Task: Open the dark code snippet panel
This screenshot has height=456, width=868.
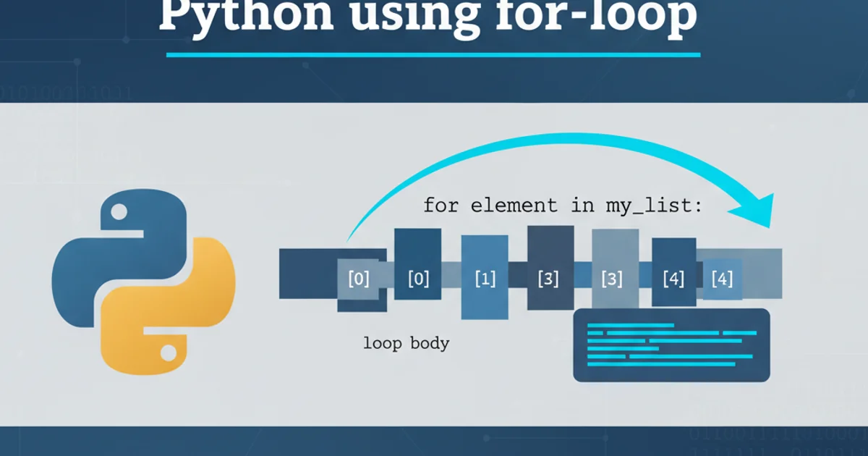Action: coord(671,345)
